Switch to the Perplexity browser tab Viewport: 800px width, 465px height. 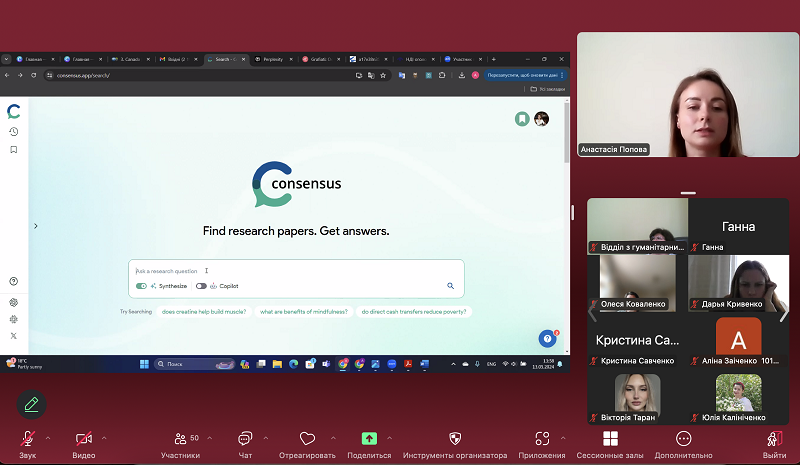point(272,59)
